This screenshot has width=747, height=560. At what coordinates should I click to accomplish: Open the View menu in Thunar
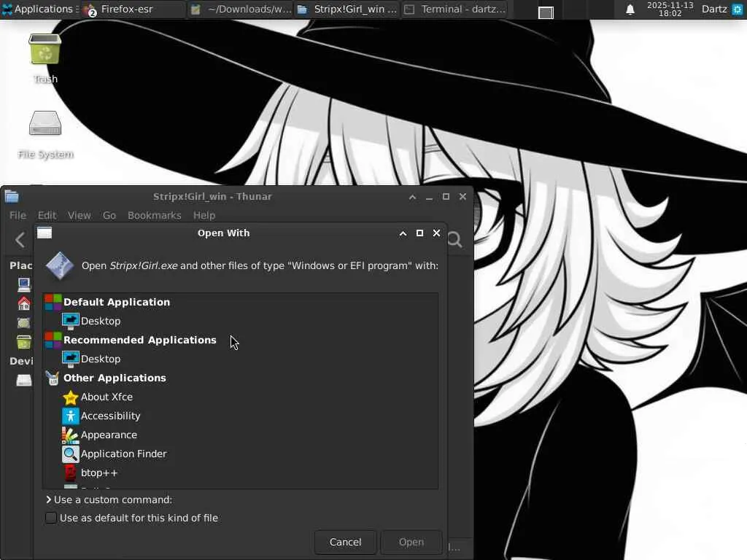tap(79, 215)
